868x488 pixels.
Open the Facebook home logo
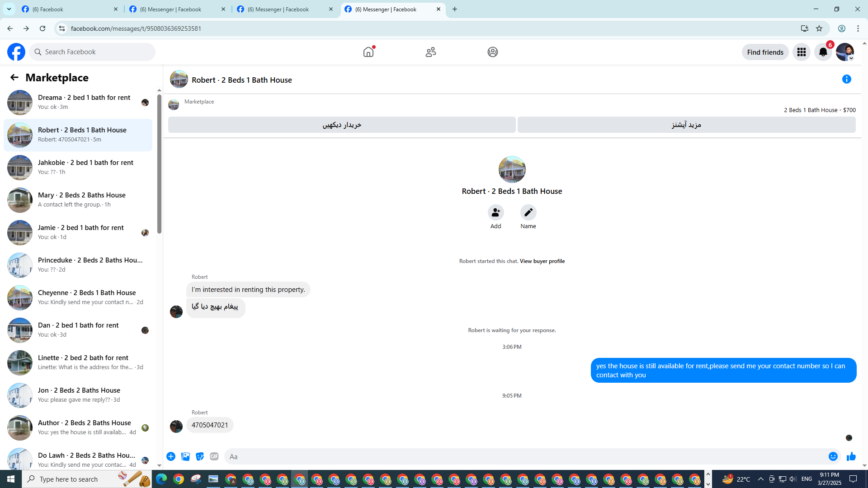pos(16,52)
